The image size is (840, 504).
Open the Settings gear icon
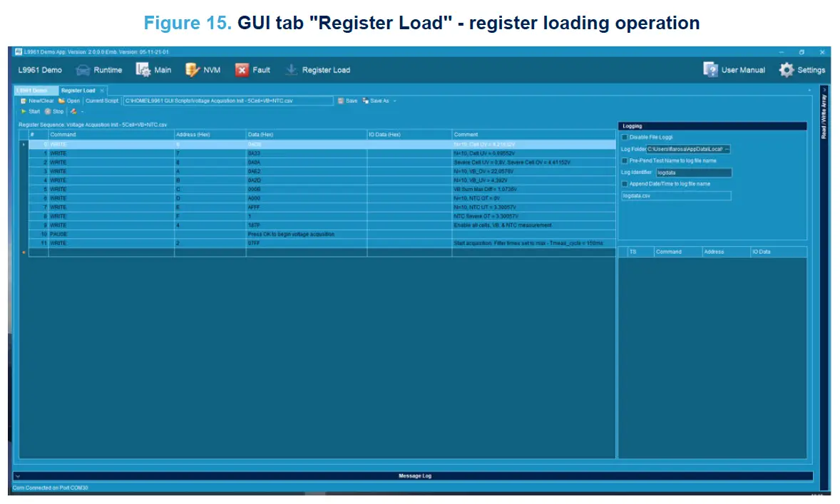[787, 70]
